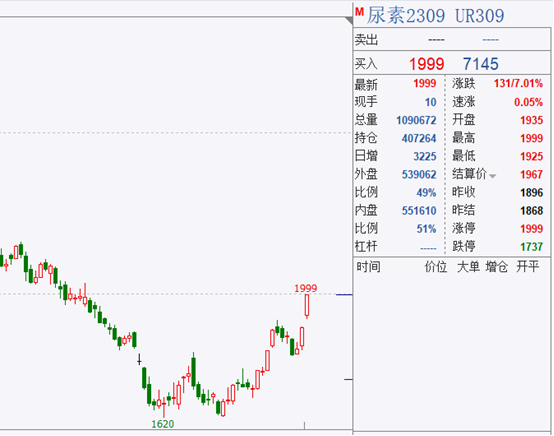554x436 pixels.
Task: Click the black doji candlestick mid-chart
Action: (139, 360)
